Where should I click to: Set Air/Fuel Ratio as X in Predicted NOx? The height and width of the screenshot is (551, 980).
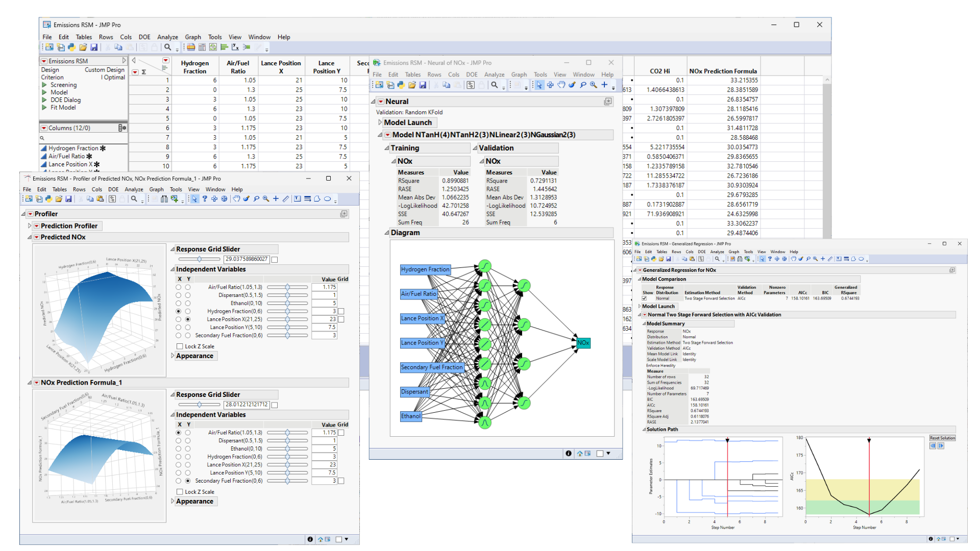[x=178, y=287]
